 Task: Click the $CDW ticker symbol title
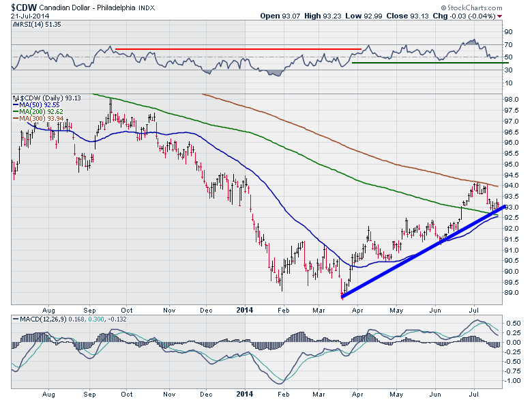pyautogui.click(x=24, y=8)
